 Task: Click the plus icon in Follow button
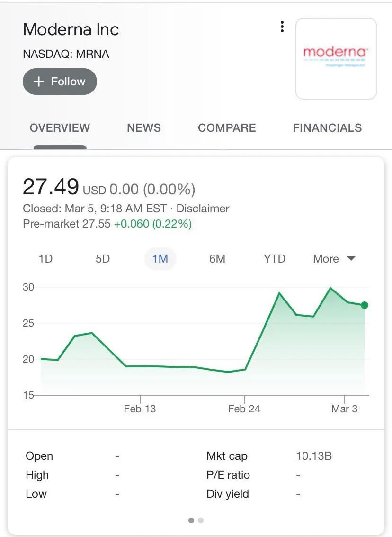39,82
